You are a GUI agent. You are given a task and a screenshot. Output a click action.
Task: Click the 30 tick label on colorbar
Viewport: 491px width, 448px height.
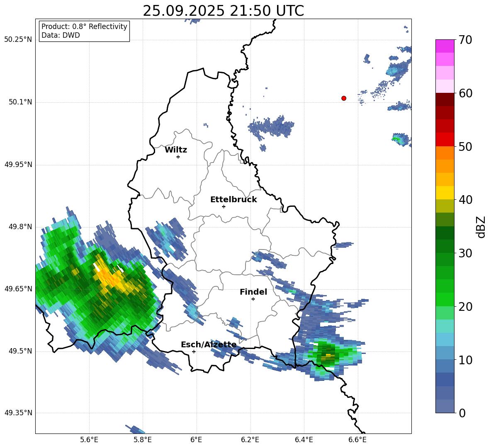465,253
